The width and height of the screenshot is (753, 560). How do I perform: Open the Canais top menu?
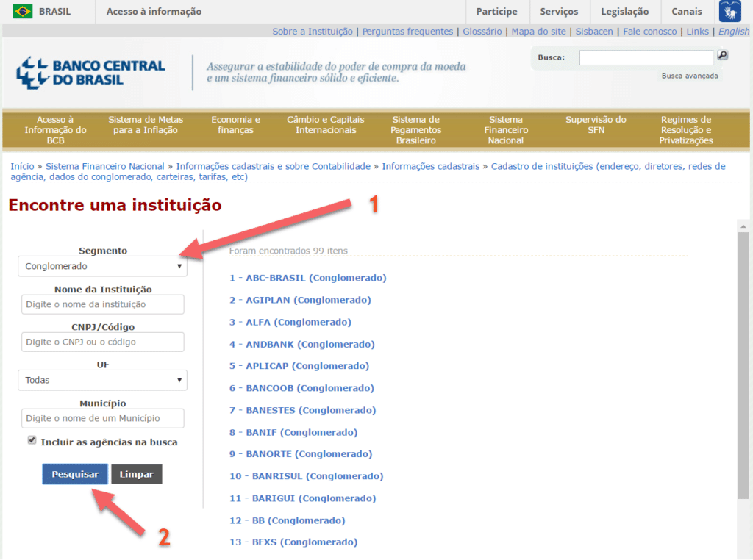pos(687,12)
